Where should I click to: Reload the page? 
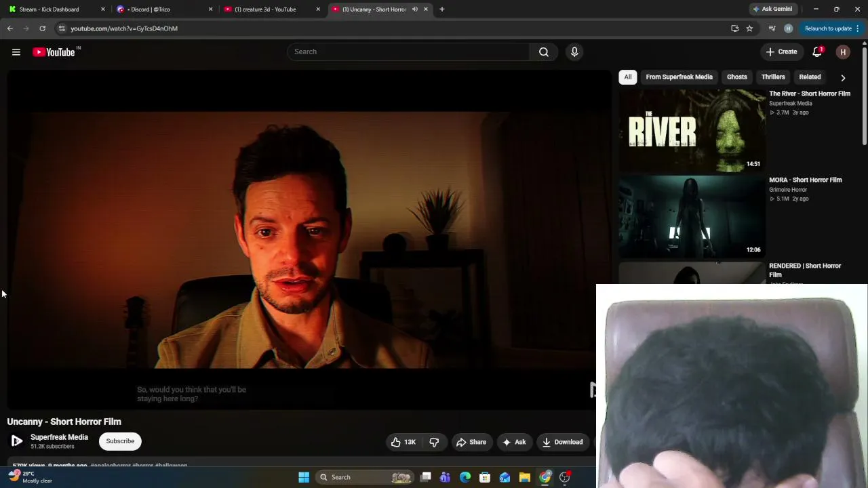pos(42,28)
